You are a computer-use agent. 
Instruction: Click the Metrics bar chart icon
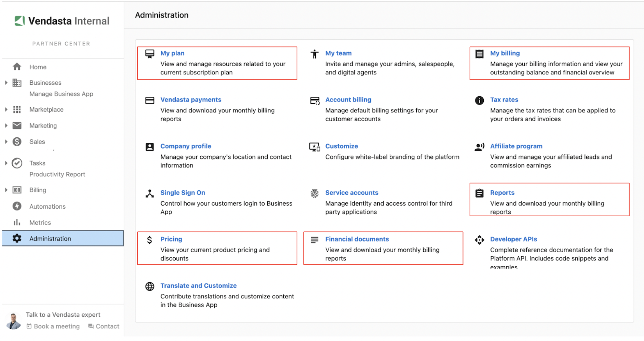(17, 222)
